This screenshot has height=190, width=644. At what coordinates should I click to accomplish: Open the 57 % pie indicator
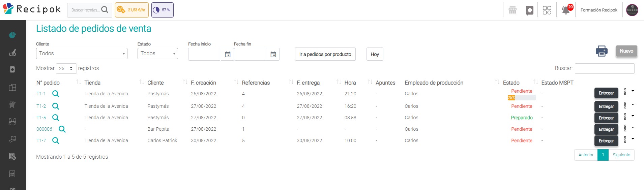pyautogui.click(x=162, y=10)
